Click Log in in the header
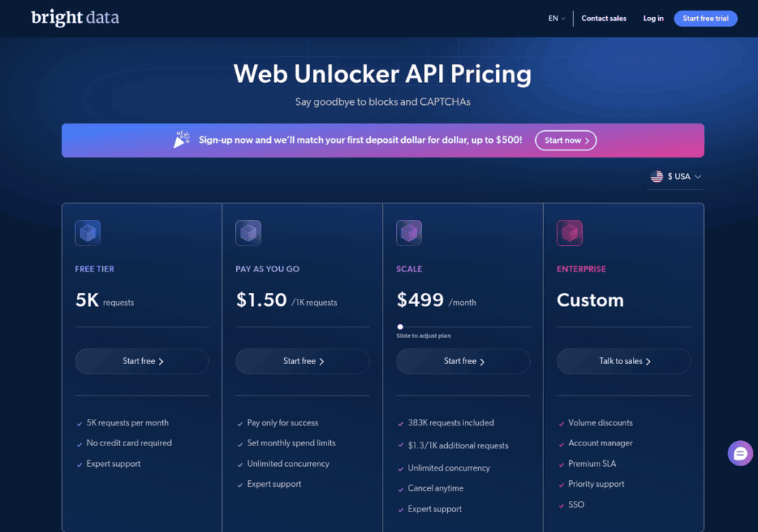 coord(653,18)
